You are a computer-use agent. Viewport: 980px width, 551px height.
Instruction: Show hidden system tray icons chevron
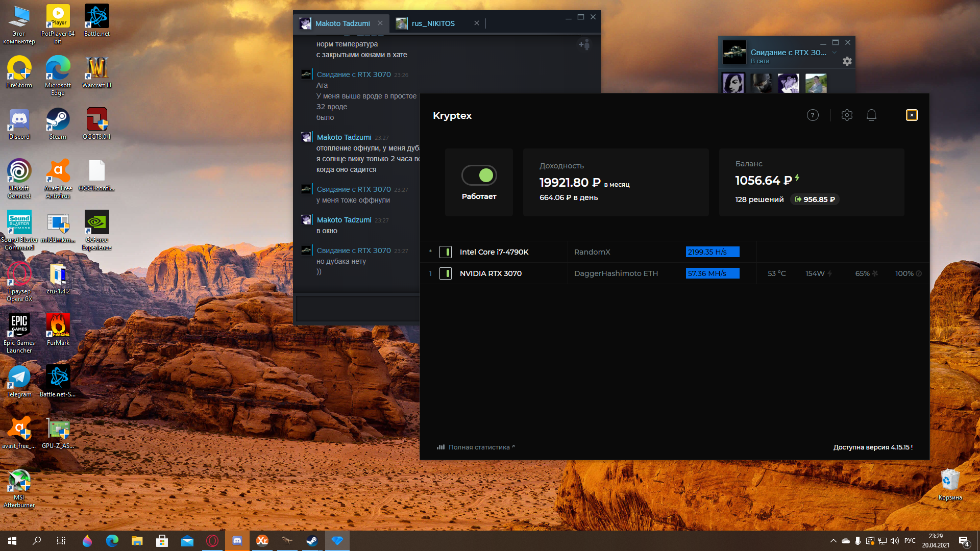pyautogui.click(x=833, y=541)
